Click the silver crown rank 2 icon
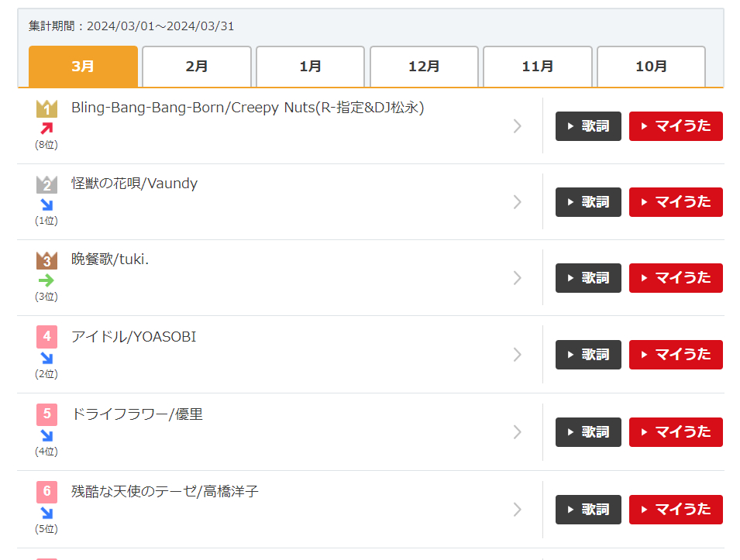This screenshot has height=560, width=740. tap(46, 184)
